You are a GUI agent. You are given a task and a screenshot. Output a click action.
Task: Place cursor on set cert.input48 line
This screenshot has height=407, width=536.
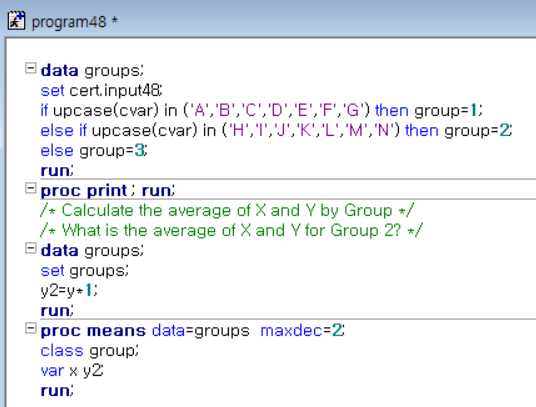[102, 91]
